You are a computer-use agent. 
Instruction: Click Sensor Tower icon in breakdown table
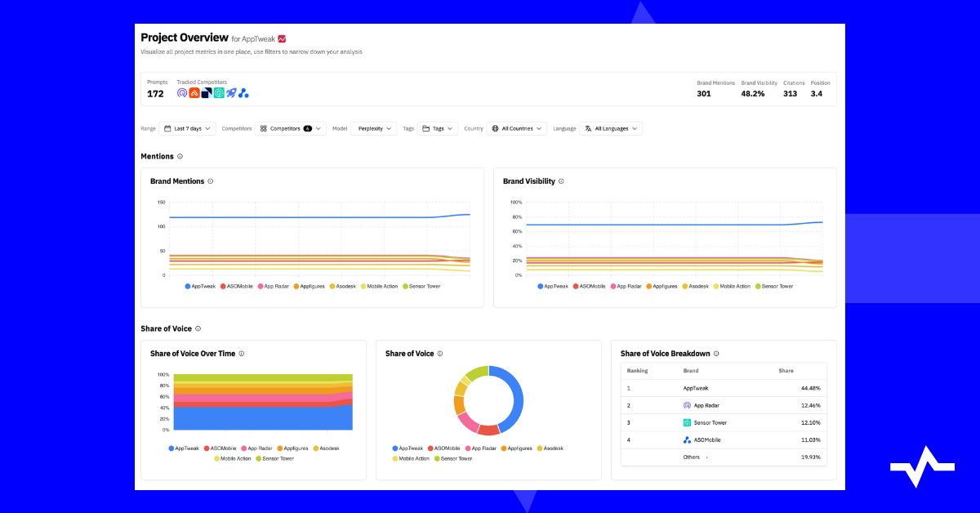coord(687,422)
